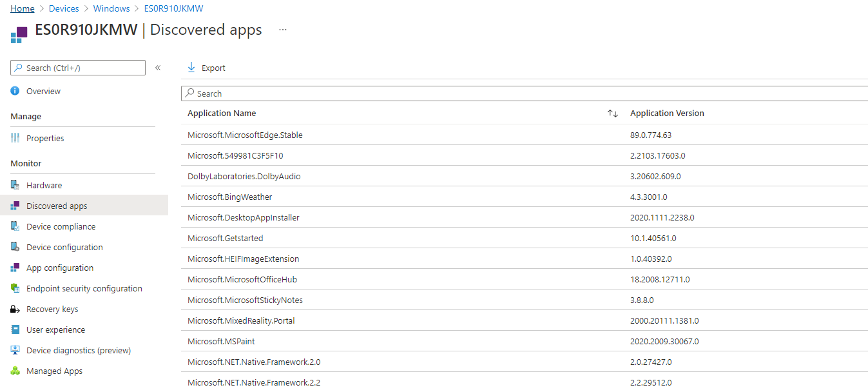Select Microsoft.MSPaint row
868x392 pixels.
point(525,342)
